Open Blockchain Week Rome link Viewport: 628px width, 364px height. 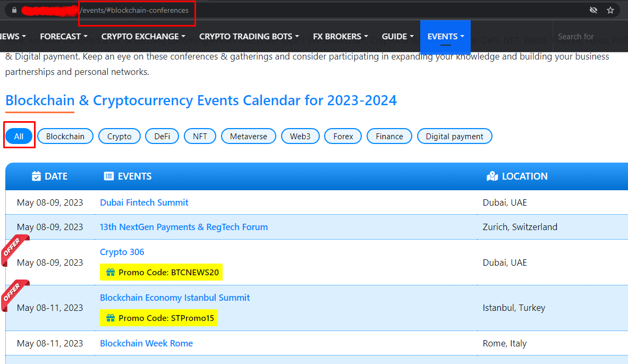tap(147, 344)
